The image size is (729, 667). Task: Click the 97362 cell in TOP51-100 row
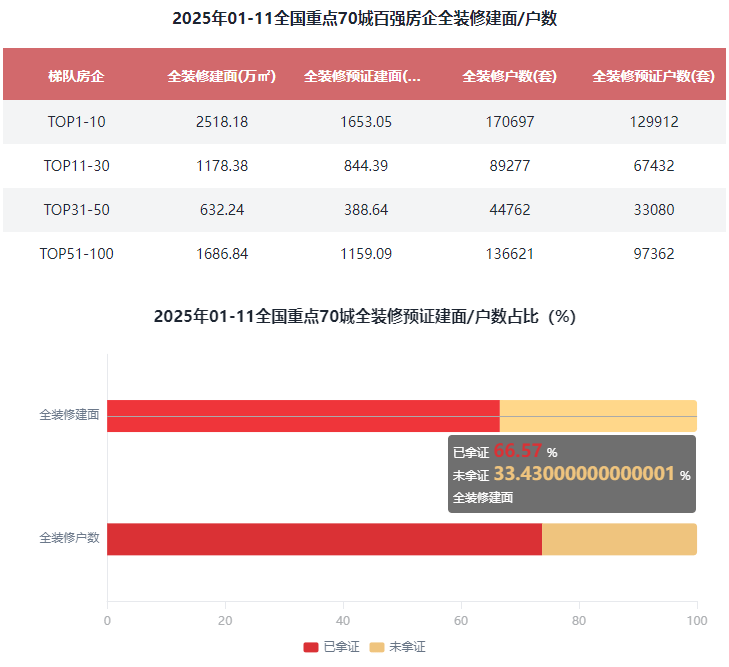(653, 254)
